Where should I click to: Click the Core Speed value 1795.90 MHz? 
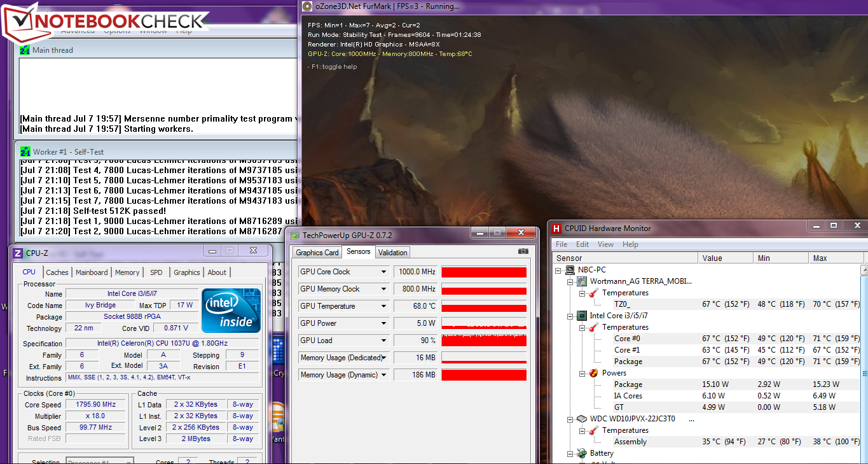[97, 405]
